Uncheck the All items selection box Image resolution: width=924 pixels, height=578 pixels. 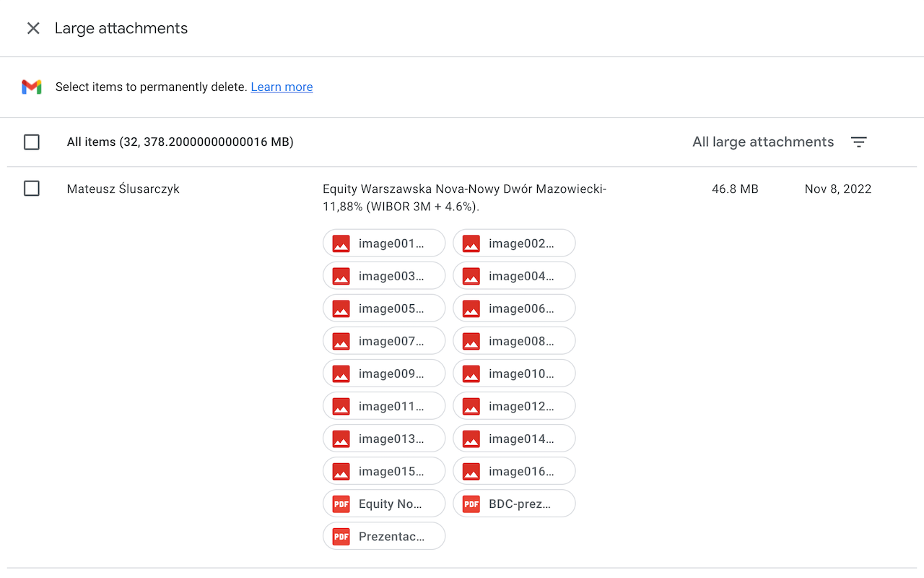32,142
